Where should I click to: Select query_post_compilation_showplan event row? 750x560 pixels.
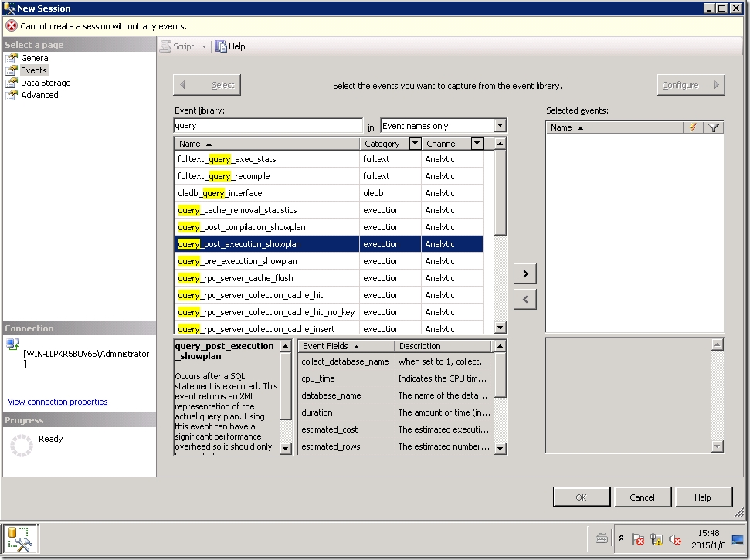(328, 227)
